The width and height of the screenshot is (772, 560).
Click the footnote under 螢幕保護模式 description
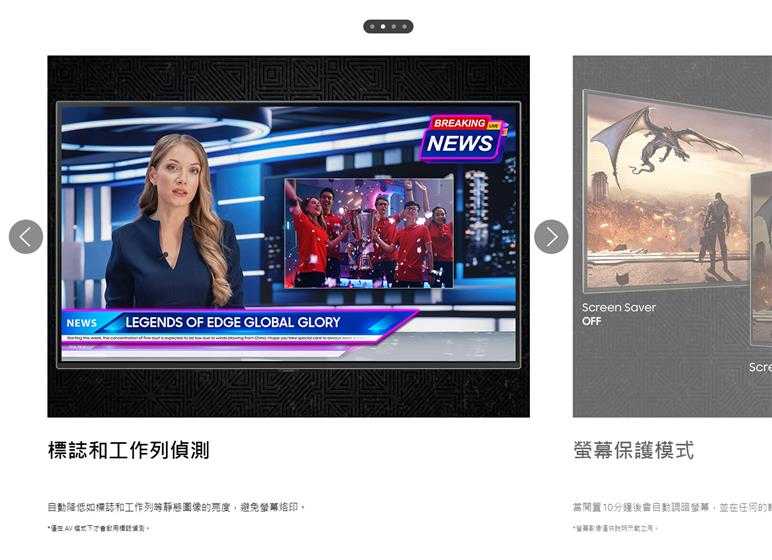[615, 528]
